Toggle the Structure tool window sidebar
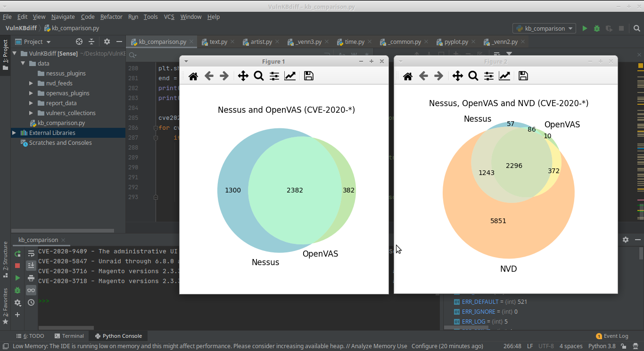This screenshot has width=644, height=351. click(5, 254)
